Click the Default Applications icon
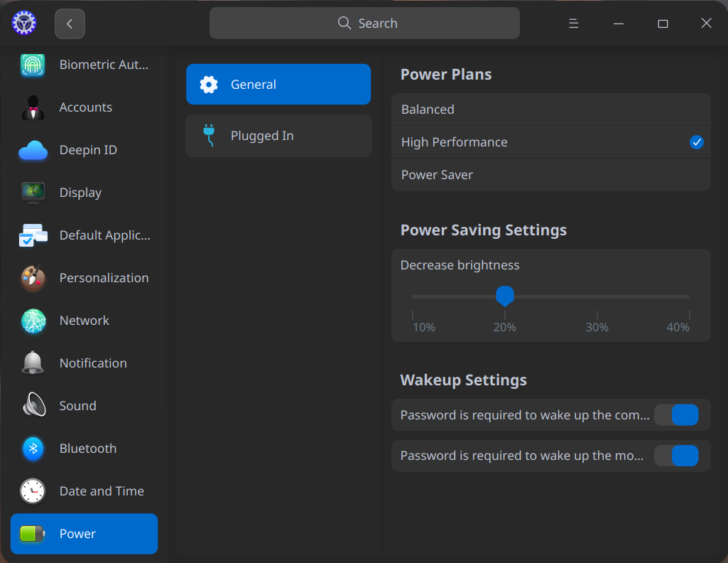Viewport: 728px width, 563px height. (33, 235)
